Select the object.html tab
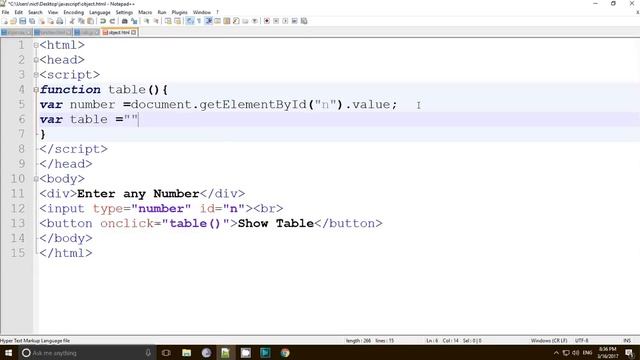 tap(119, 32)
